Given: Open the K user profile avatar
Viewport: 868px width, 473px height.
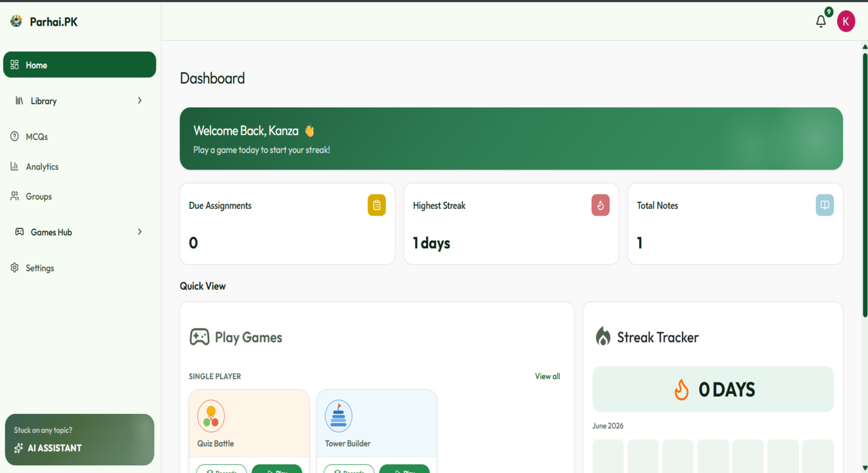Looking at the screenshot, I should (846, 21).
